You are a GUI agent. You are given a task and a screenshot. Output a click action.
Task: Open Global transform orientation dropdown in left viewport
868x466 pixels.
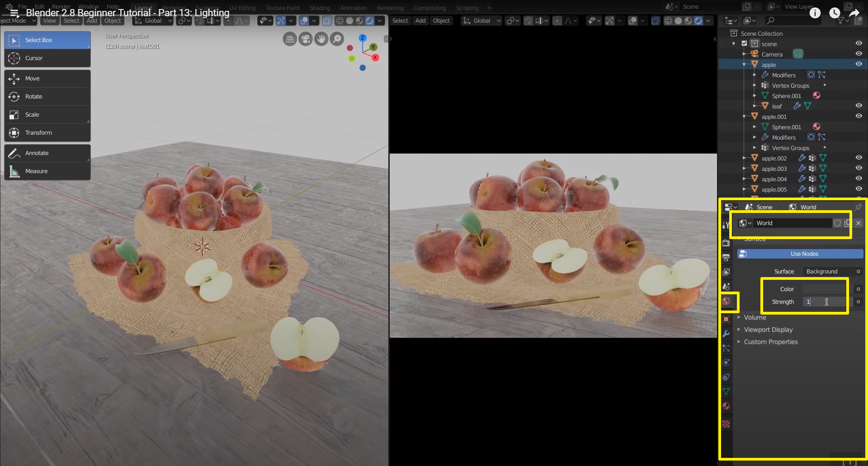tap(153, 21)
